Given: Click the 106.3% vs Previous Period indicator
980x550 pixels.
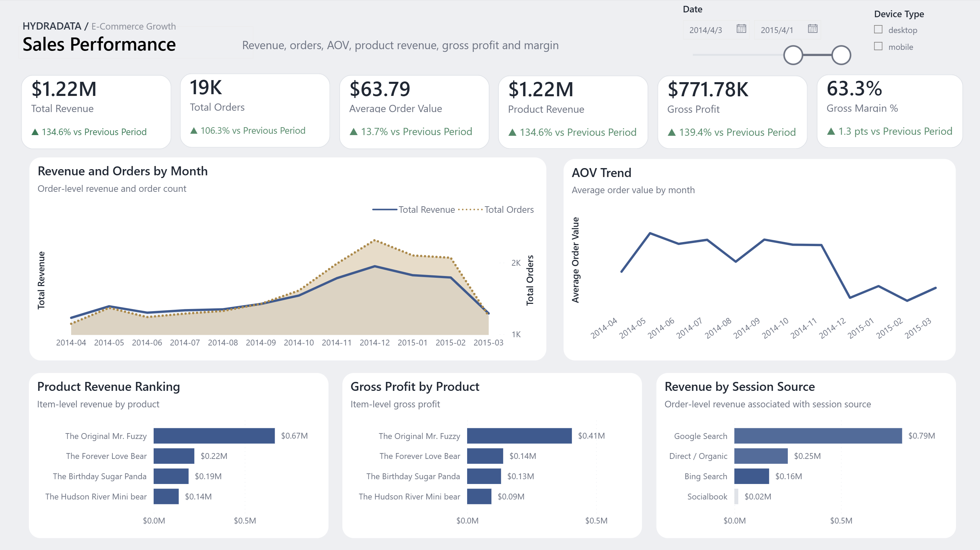Looking at the screenshot, I should point(247,131).
